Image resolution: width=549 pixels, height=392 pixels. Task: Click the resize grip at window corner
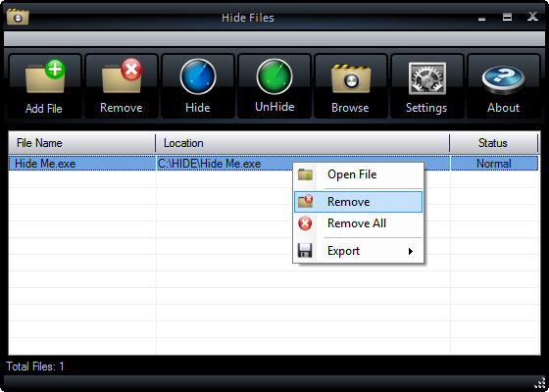(540, 383)
